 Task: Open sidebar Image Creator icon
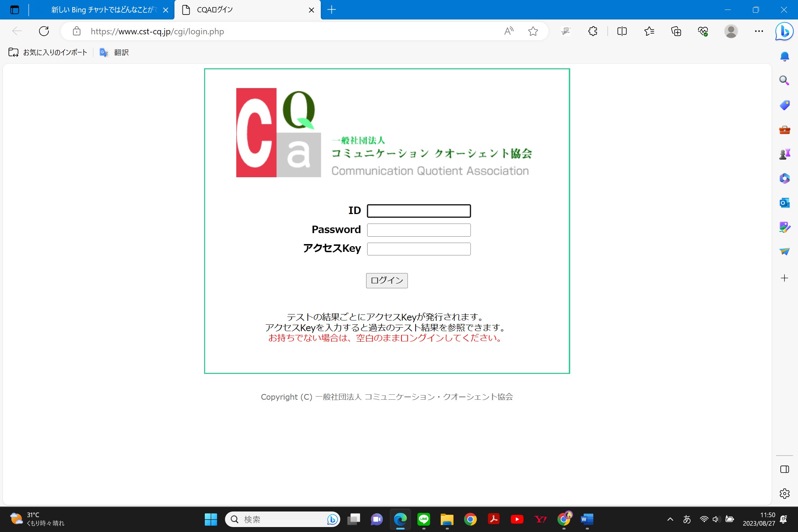pos(785,227)
